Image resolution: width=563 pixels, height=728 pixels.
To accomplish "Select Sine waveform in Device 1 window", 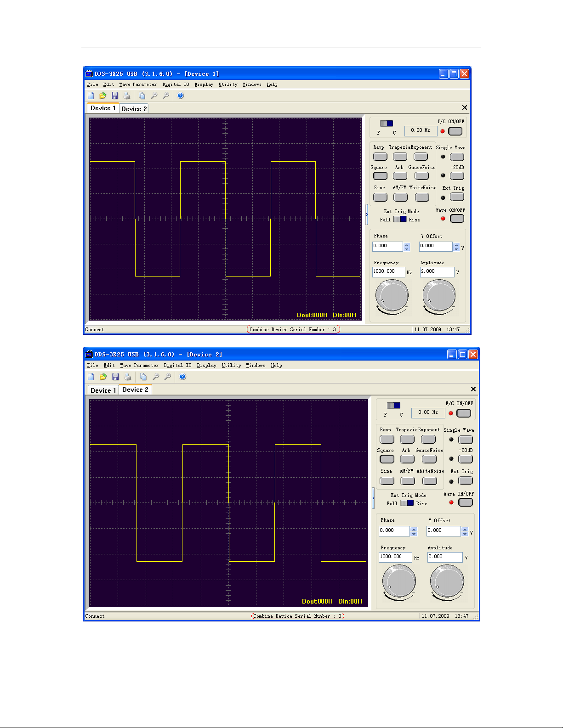I will pyautogui.click(x=380, y=197).
